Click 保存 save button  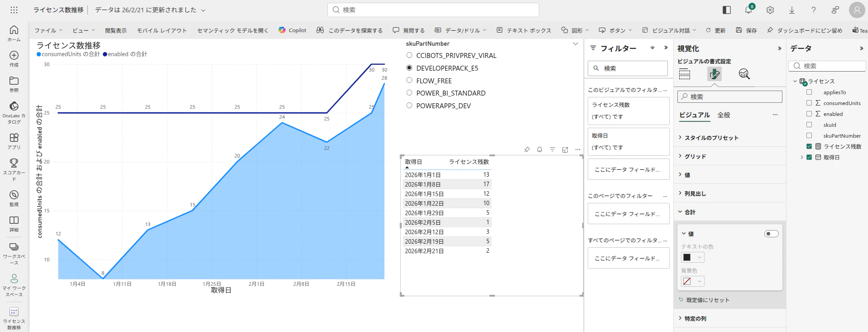coord(746,30)
